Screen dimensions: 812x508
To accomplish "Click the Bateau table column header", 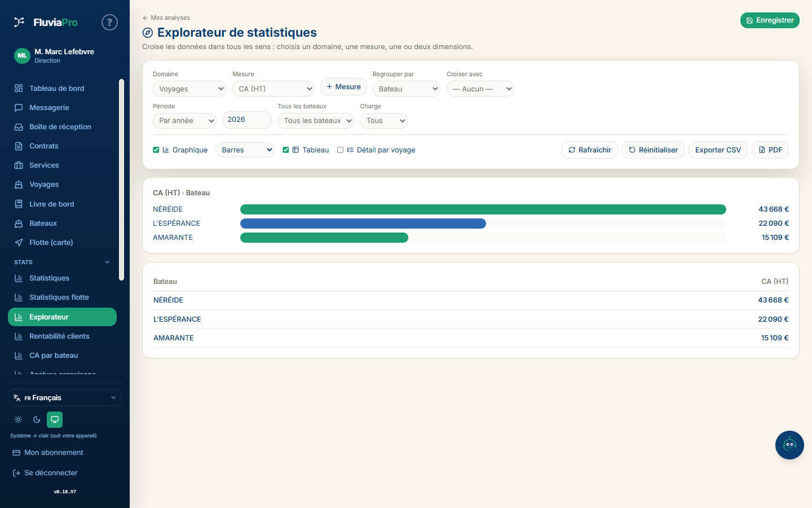I will [165, 281].
